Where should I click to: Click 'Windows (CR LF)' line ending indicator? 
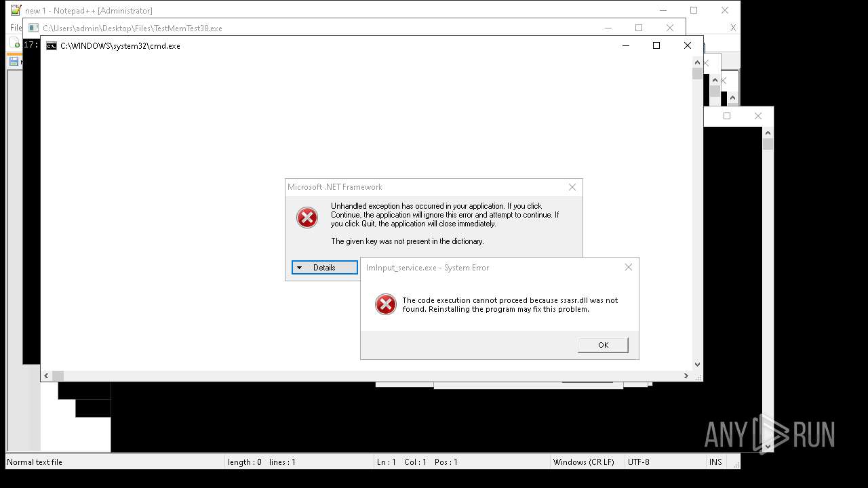coord(583,462)
